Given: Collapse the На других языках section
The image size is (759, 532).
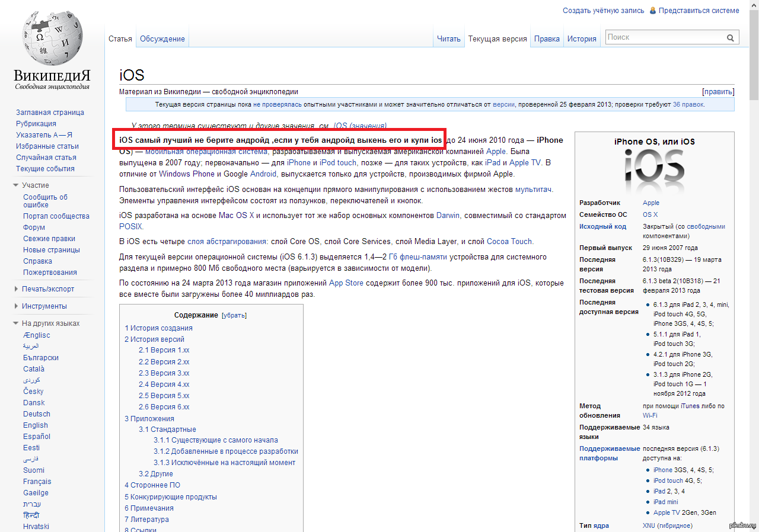Looking at the screenshot, I should [x=17, y=323].
